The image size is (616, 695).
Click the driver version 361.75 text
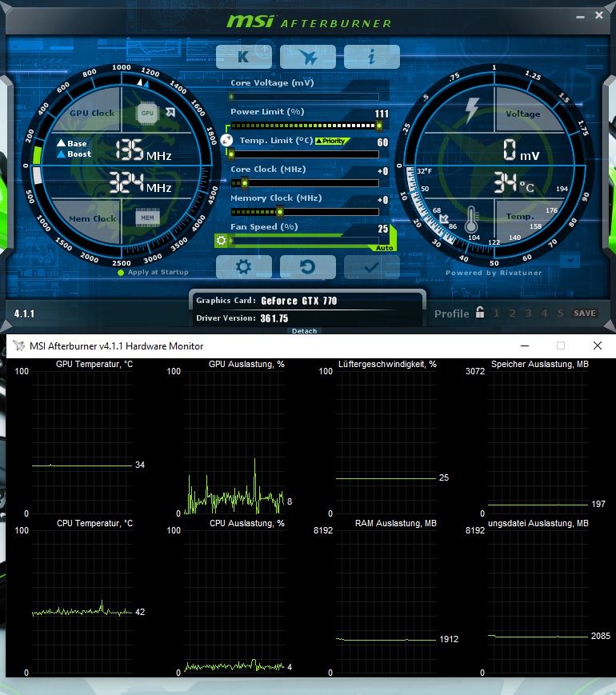tap(274, 318)
